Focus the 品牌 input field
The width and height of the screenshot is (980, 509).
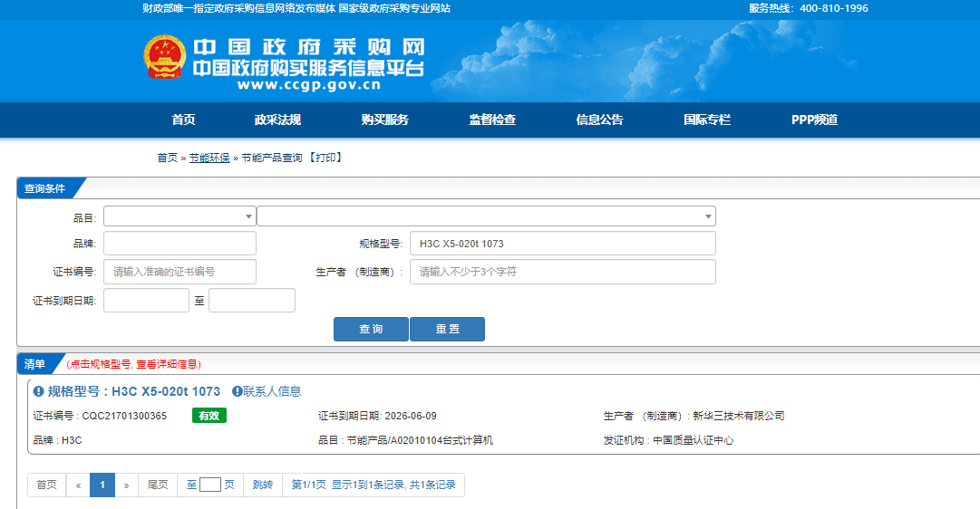pos(180,244)
